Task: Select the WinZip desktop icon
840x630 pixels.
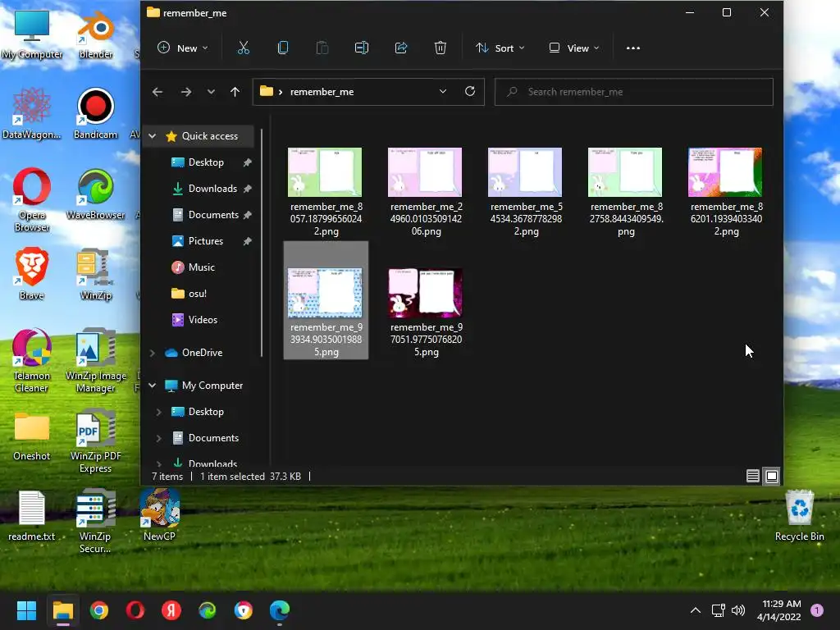Action: point(95,274)
